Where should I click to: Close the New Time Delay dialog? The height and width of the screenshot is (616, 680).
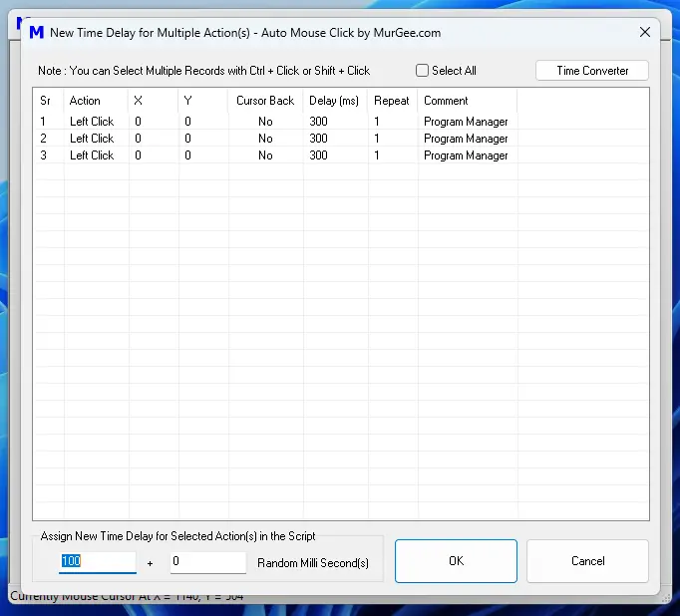pyautogui.click(x=644, y=32)
